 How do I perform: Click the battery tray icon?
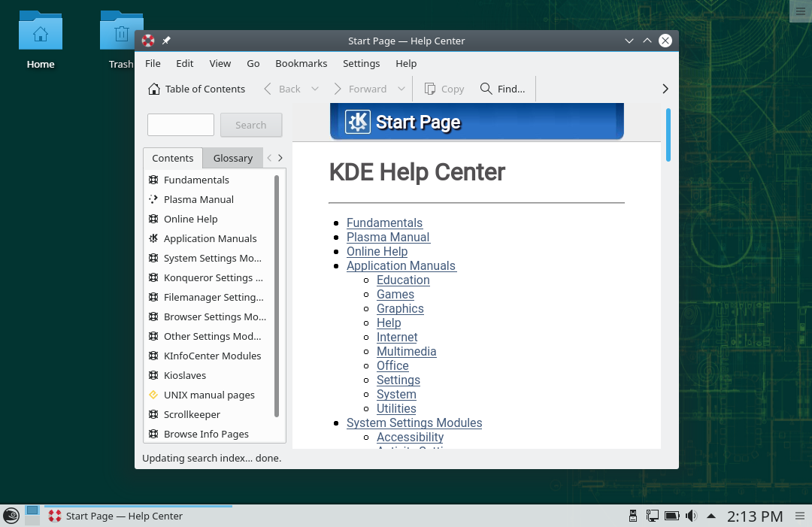671,516
